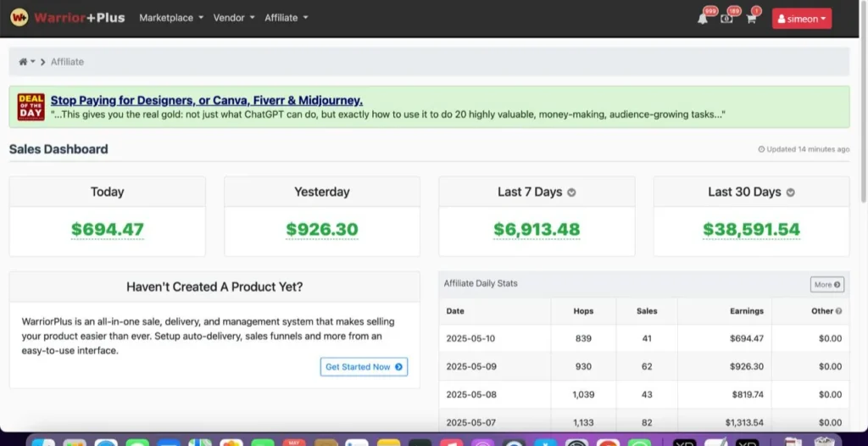The width and height of the screenshot is (868, 446).
Task: Open the Affiliate menu in the navbar
Action: (x=287, y=18)
